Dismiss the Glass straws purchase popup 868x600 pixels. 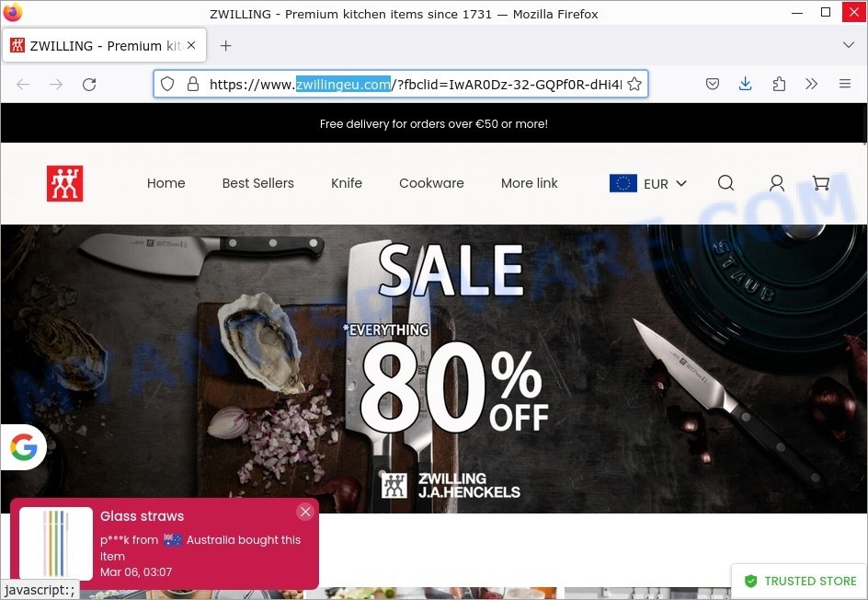[x=305, y=512]
